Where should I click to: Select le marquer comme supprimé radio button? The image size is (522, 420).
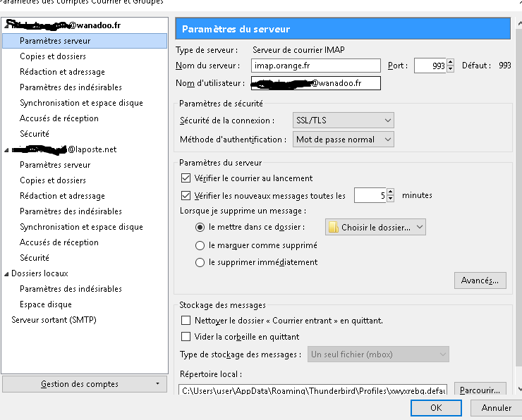click(x=200, y=245)
